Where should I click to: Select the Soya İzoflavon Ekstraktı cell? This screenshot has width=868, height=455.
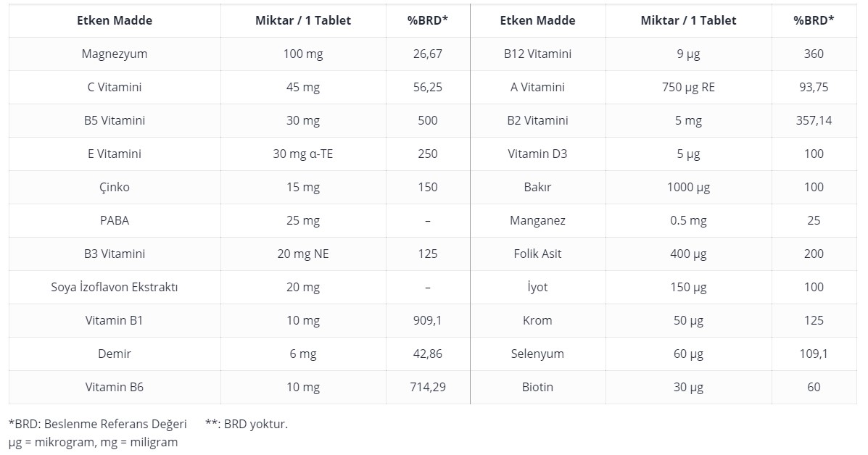[x=115, y=287]
